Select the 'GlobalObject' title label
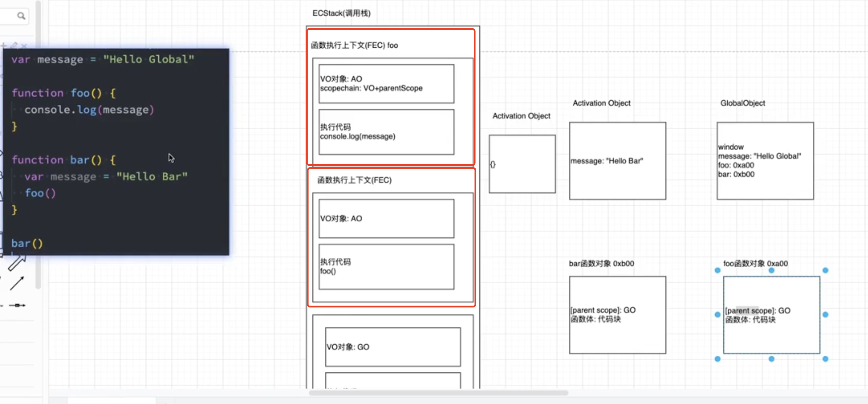This screenshot has width=868, height=404. point(743,103)
